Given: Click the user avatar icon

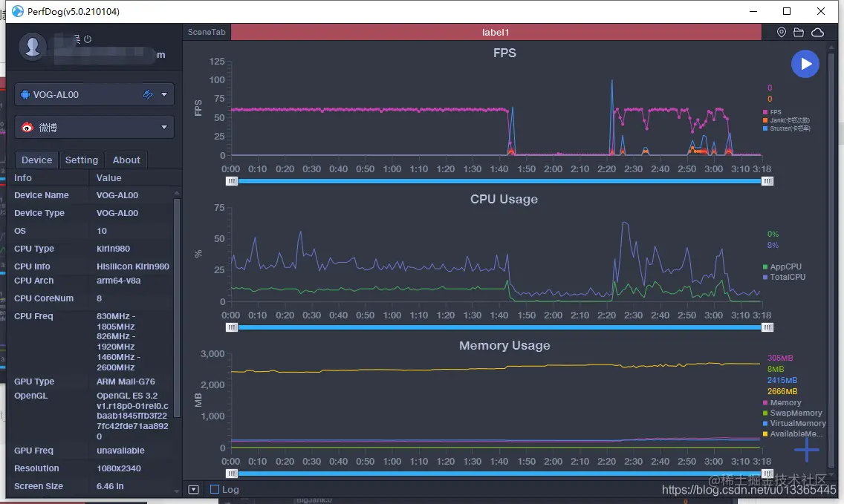Looking at the screenshot, I should point(32,46).
